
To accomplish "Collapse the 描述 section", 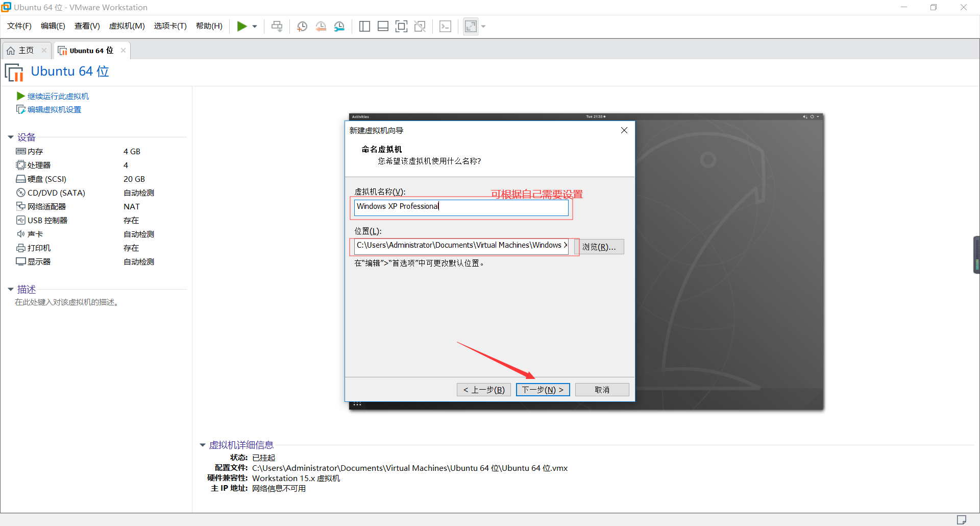I will coord(11,289).
